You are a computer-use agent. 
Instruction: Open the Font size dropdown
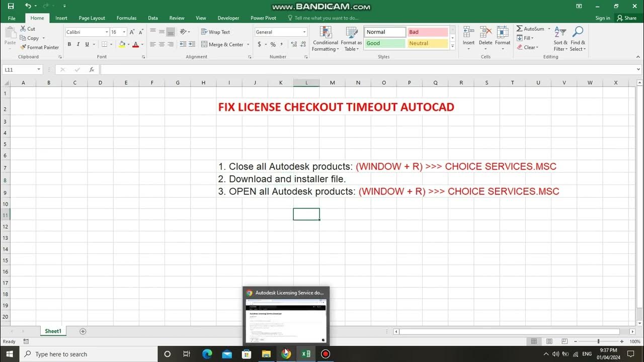(x=124, y=32)
